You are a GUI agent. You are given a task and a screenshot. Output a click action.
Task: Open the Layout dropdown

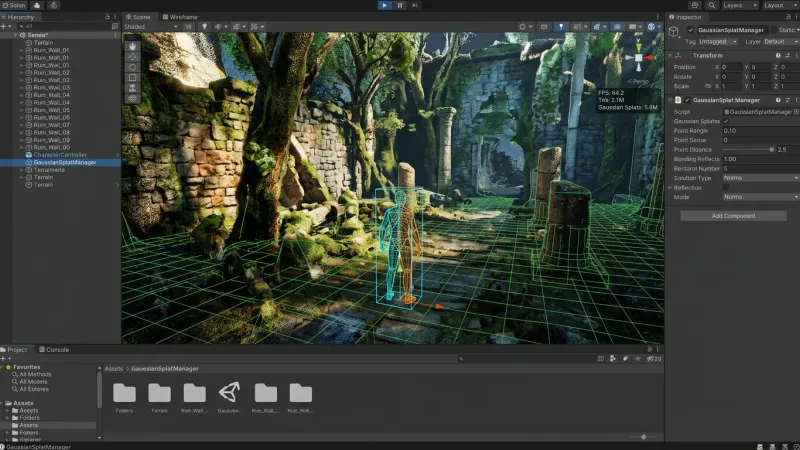781,5
